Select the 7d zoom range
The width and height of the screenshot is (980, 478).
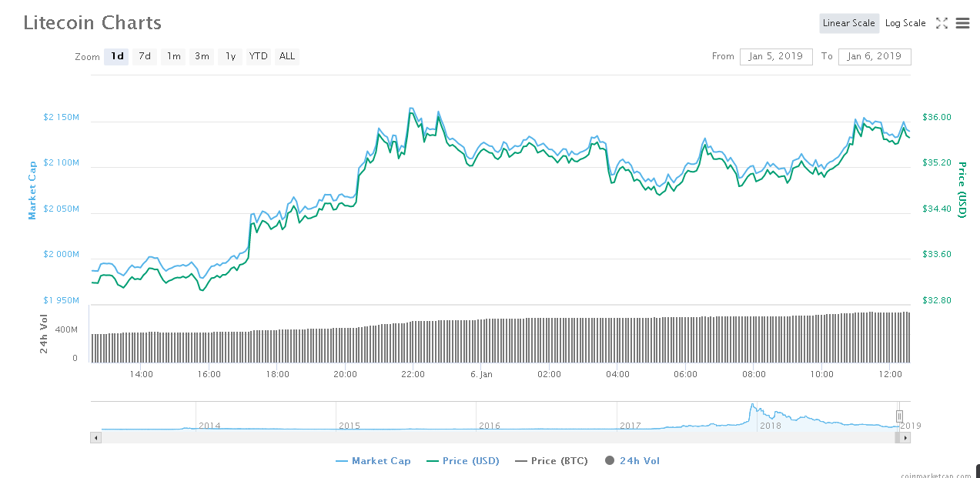coord(145,56)
